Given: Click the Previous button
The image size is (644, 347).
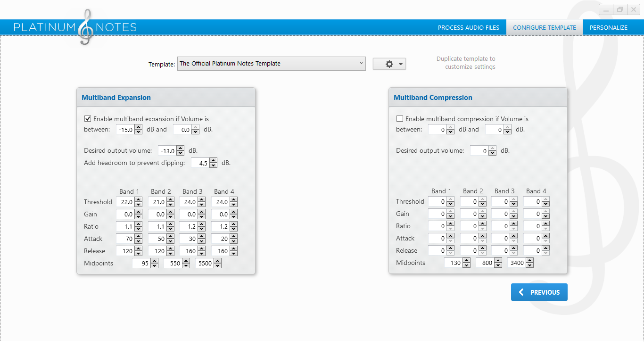Looking at the screenshot, I should coord(539,292).
